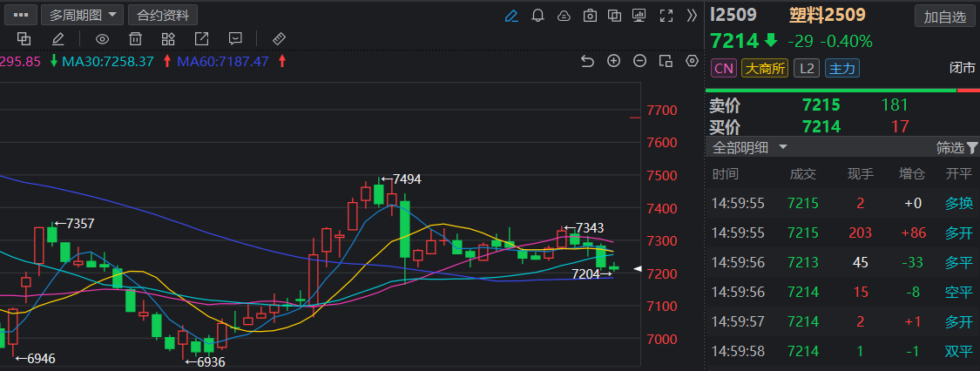Click the L2 level tag

807,68
